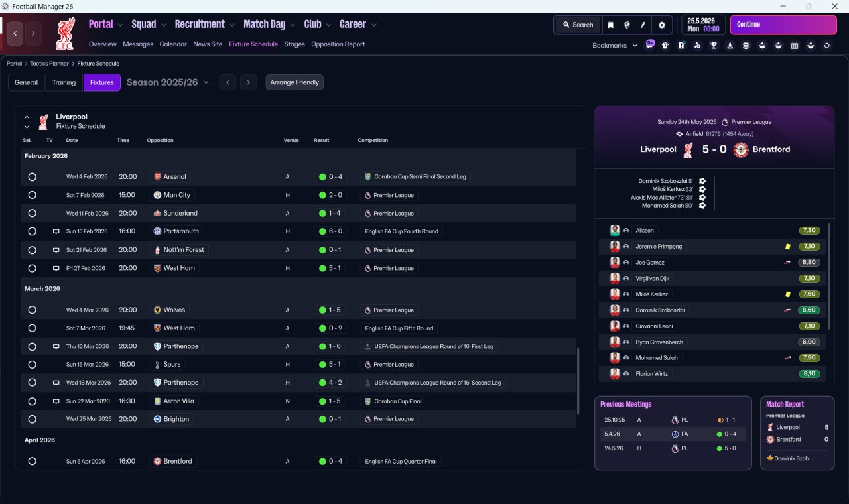Expand the Match Day menu chevron

pyautogui.click(x=293, y=25)
